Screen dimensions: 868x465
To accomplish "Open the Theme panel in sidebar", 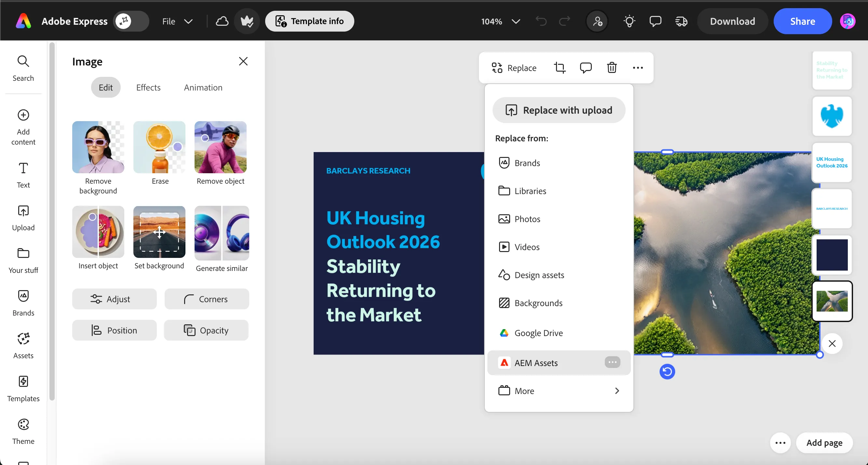I will click(23, 431).
